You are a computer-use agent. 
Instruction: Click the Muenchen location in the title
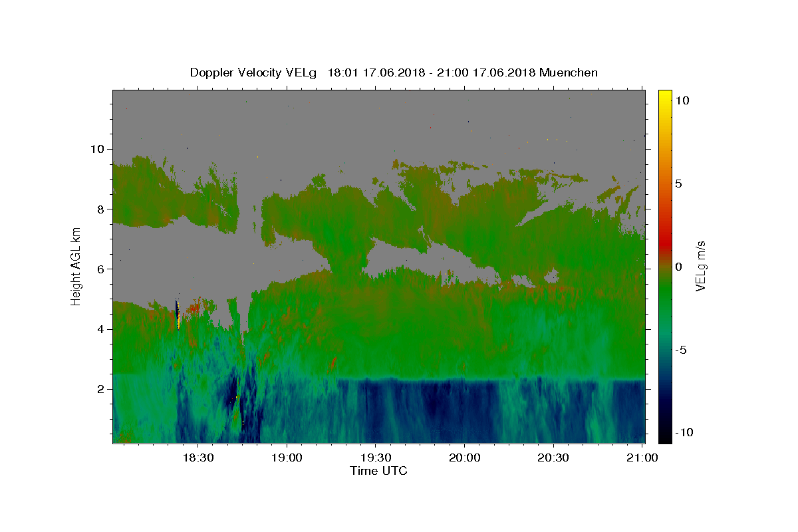(x=569, y=72)
